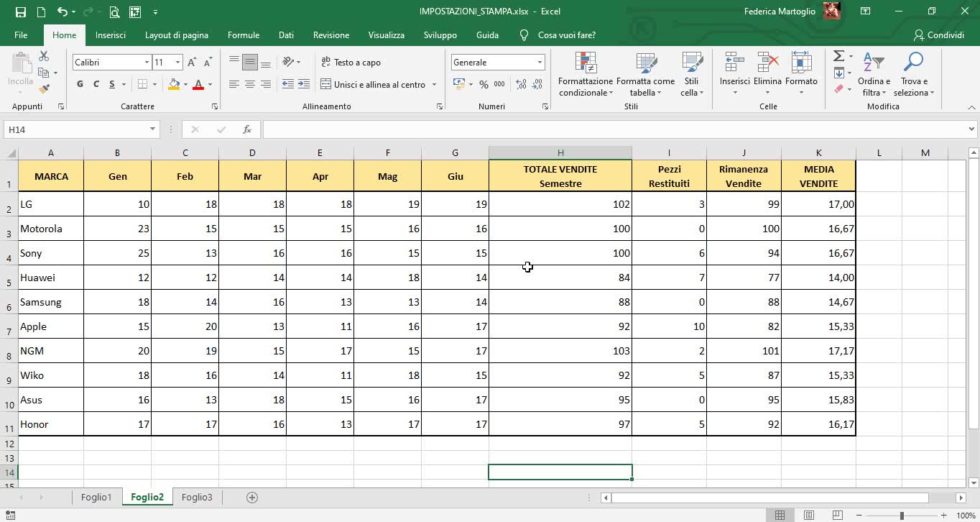Viewport: 980px width, 522px height.
Task: Increase font size with large A icon
Action: click(x=192, y=63)
